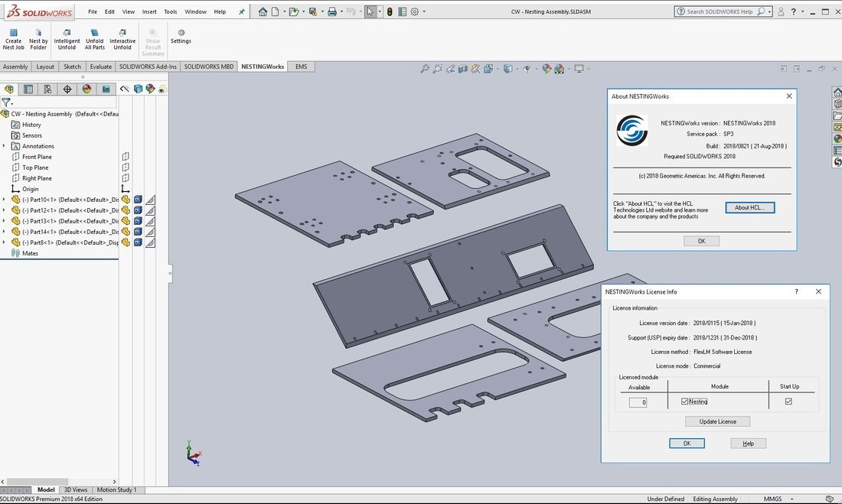This screenshot has width=842, height=504.
Task: Click the About HCL... button
Action: [x=749, y=208]
